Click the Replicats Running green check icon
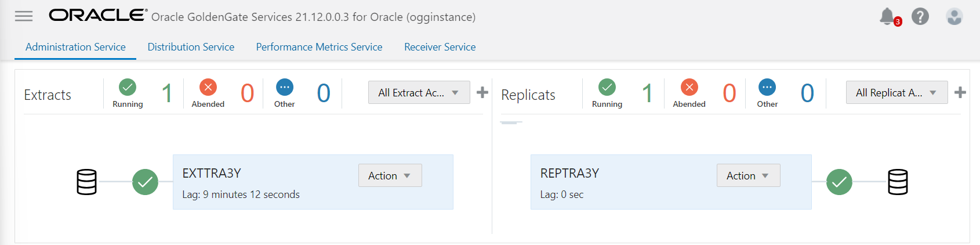This screenshot has height=245, width=980. click(607, 87)
